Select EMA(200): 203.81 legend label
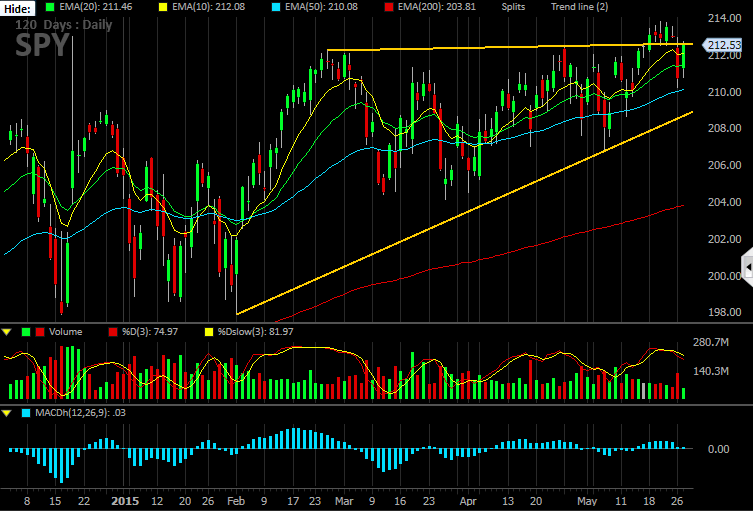Viewport: 753px width, 511px height. (x=437, y=7)
